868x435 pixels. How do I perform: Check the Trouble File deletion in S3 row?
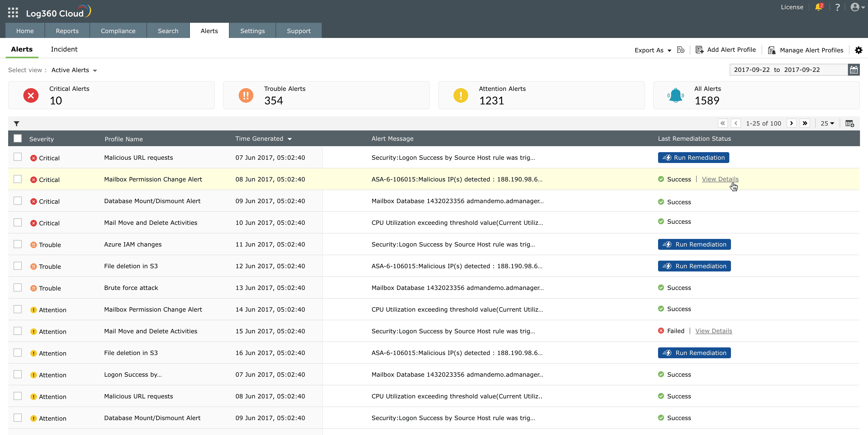pos(18,266)
